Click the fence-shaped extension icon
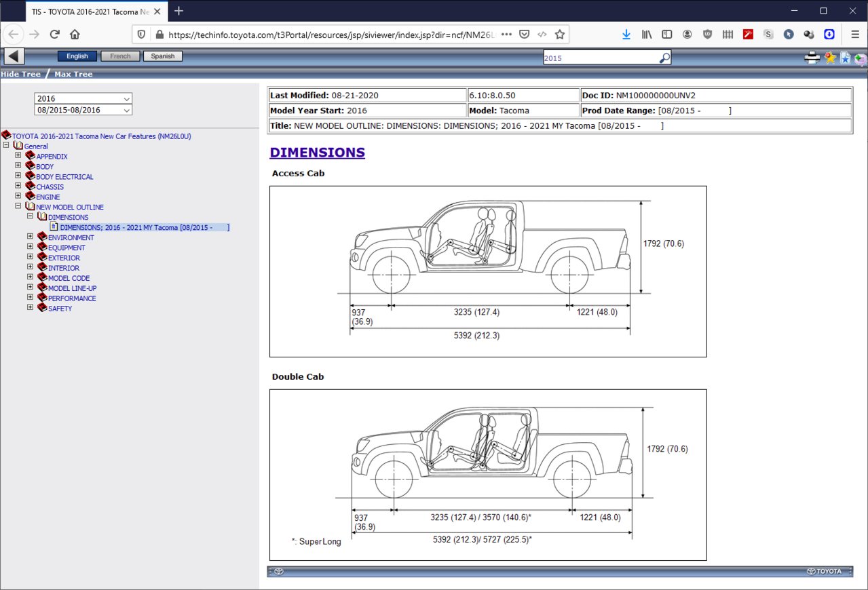 click(x=728, y=34)
